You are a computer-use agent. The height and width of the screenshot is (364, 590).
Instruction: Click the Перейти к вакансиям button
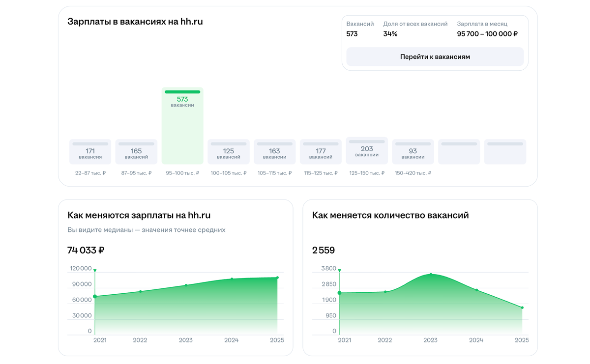pos(435,56)
